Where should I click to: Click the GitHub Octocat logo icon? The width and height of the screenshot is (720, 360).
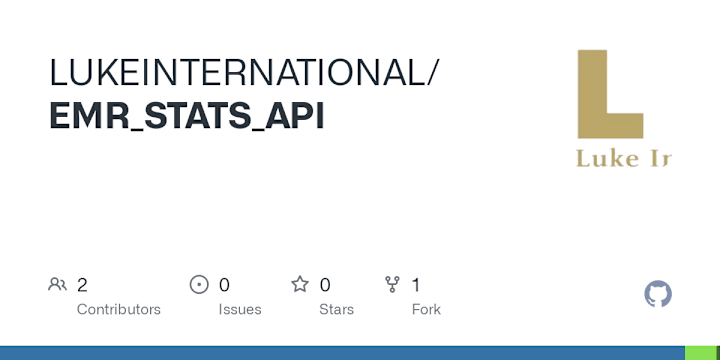click(x=658, y=294)
